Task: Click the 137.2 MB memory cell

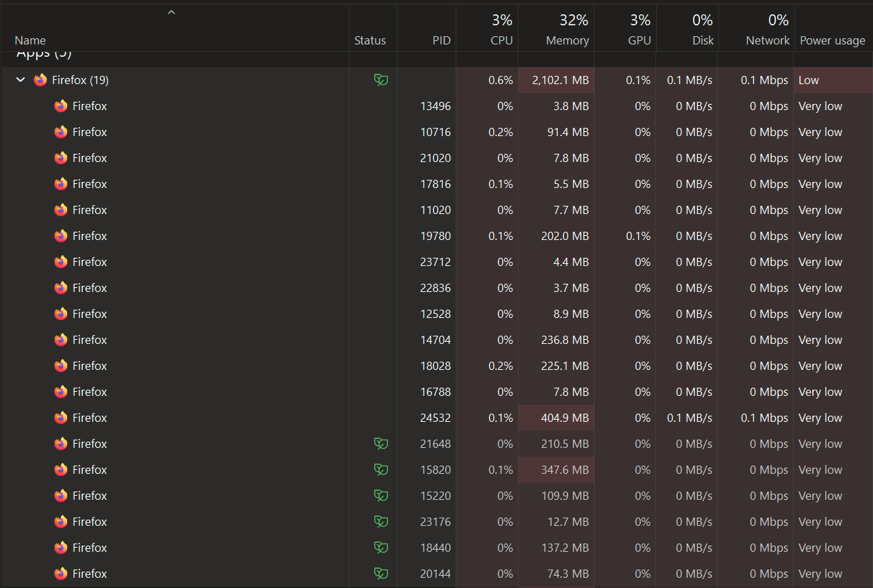Action: point(556,548)
